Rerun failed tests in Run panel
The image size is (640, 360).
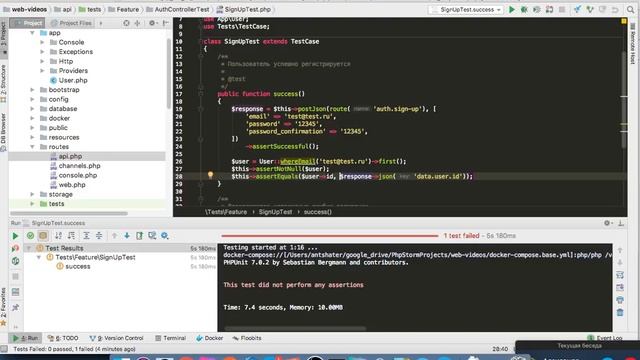click(x=15, y=248)
